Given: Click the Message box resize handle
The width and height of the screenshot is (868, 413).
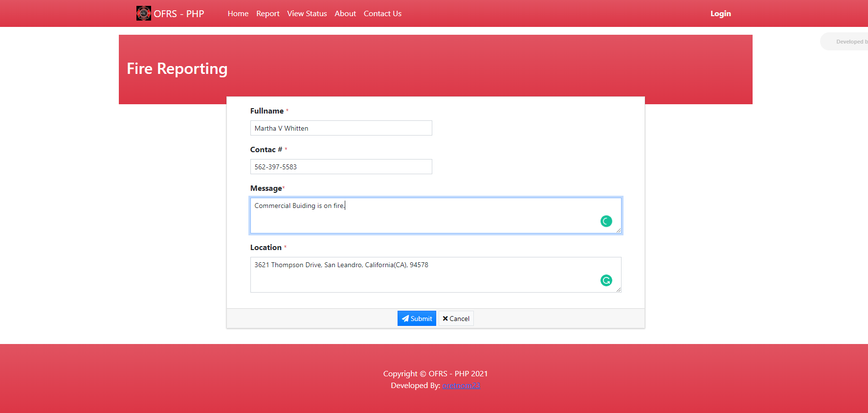Looking at the screenshot, I should click(x=618, y=230).
